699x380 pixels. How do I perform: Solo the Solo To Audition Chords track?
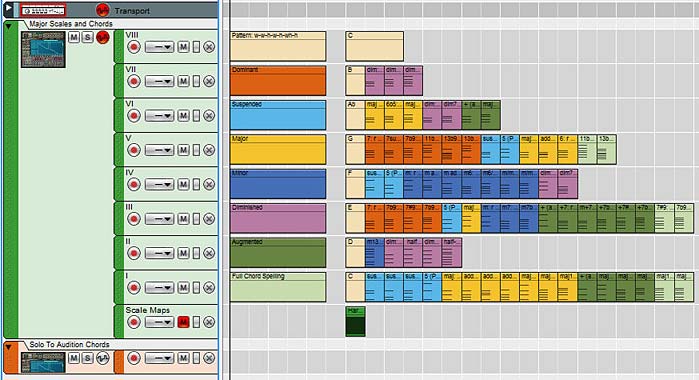click(88, 358)
